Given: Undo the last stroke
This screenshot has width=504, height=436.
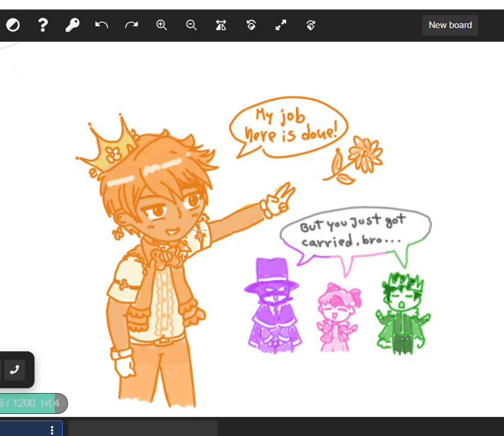Looking at the screenshot, I should coord(101,25).
